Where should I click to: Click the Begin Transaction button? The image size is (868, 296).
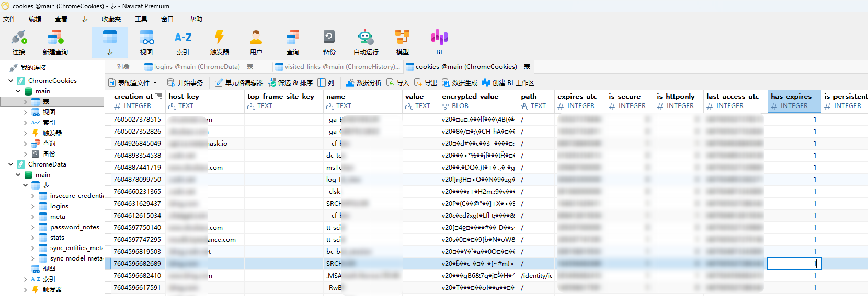click(x=185, y=83)
